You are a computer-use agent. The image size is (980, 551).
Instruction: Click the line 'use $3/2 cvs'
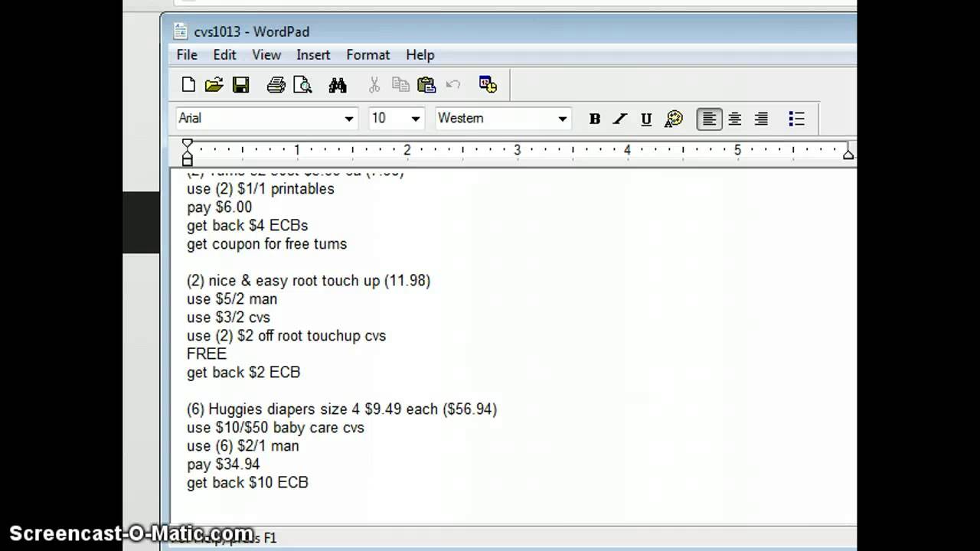coord(228,318)
